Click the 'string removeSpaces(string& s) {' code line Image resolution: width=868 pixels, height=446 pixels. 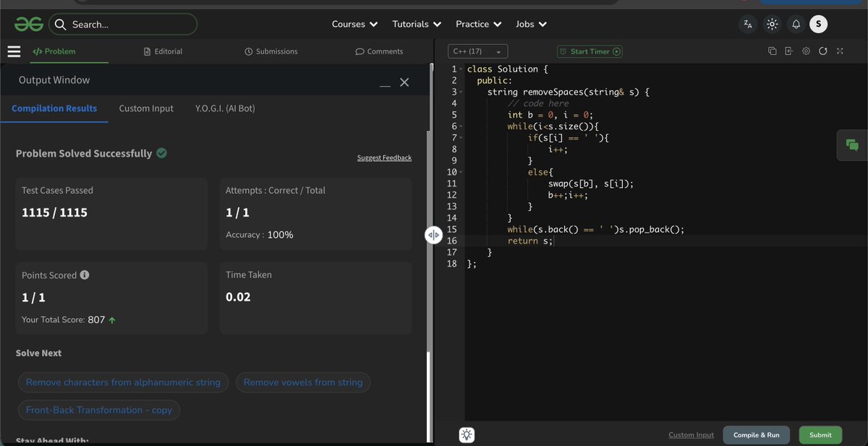point(569,93)
